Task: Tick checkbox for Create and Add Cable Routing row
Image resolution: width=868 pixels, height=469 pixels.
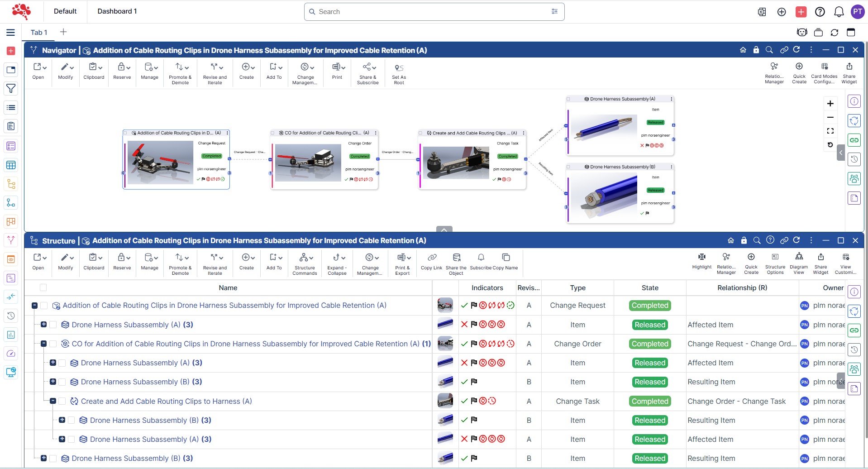Action: pos(62,402)
